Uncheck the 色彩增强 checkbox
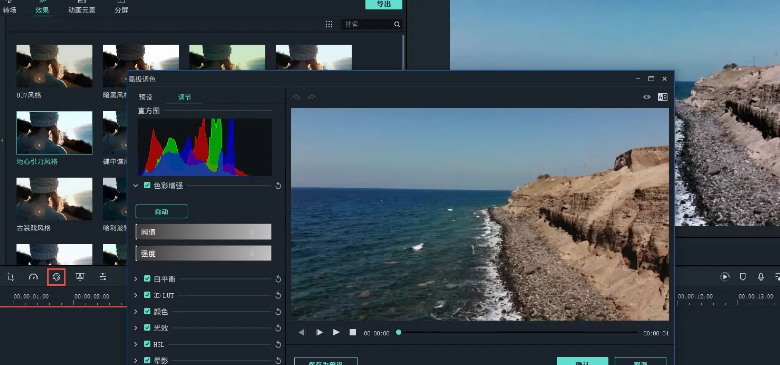The height and width of the screenshot is (365, 780). pyautogui.click(x=147, y=185)
